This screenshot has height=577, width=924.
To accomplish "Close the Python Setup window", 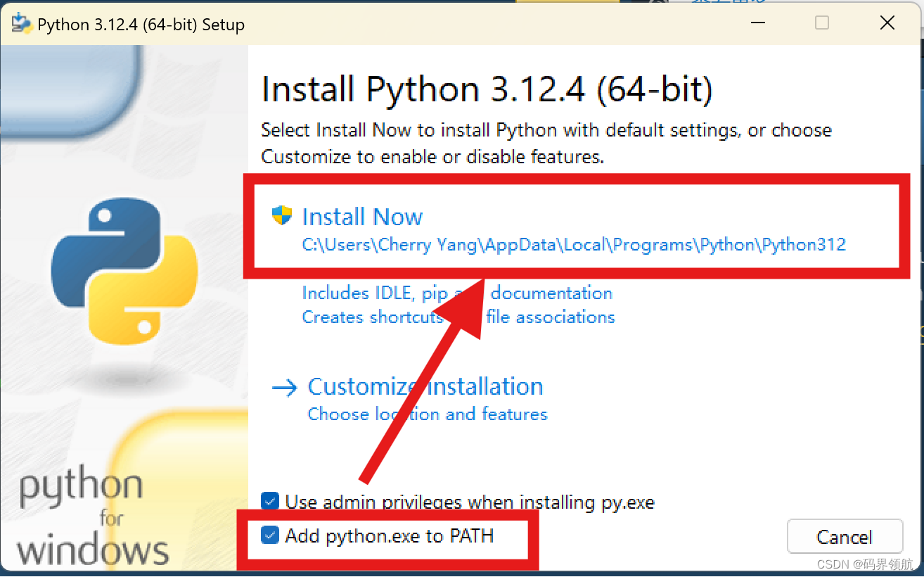I will 887,23.
